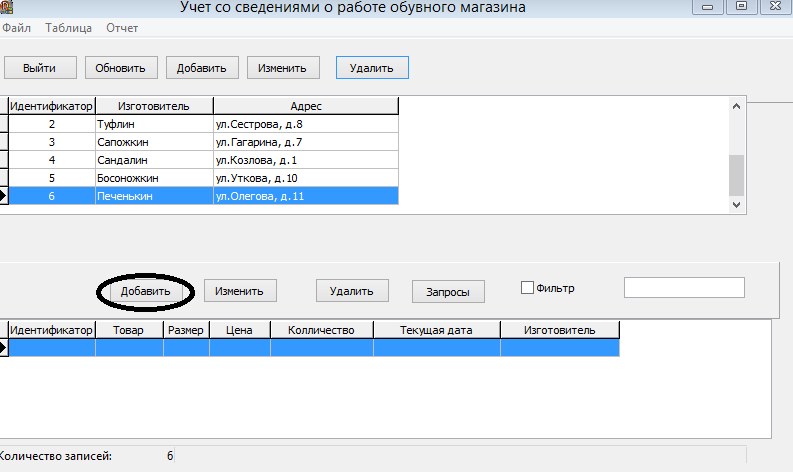Select address ул.Сестрова, д.8
This screenshot has width=793, height=472.
click(306, 124)
